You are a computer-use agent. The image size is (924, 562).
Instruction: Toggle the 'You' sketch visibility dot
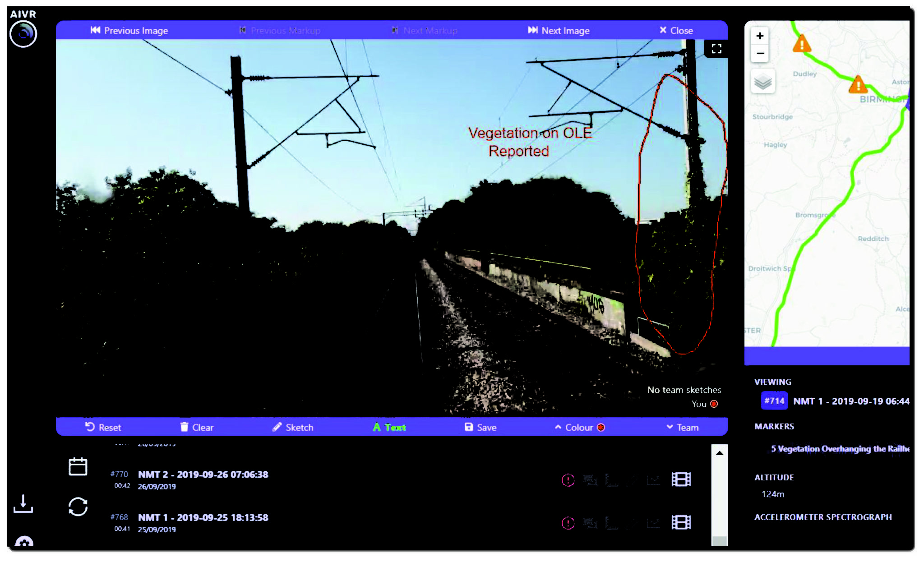(714, 404)
